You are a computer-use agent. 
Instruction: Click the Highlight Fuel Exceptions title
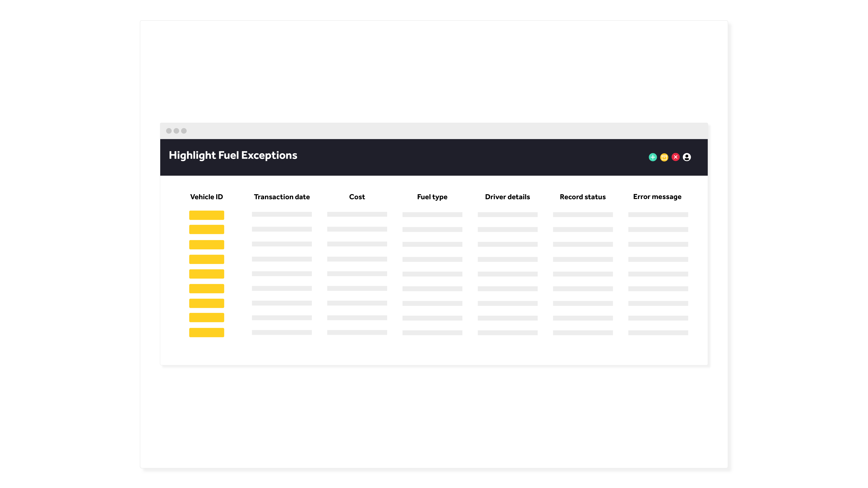233,156
